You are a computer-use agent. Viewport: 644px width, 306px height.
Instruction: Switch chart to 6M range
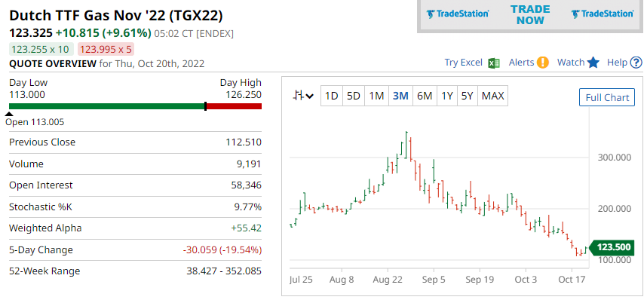click(x=425, y=96)
